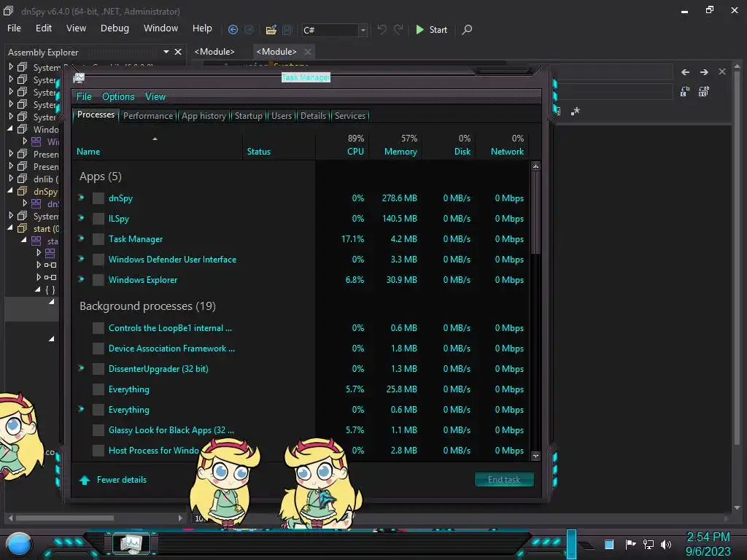Collapse the dnSpy assembly node in Assembly Explorer
The image size is (747, 560).
tap(10, 190)
